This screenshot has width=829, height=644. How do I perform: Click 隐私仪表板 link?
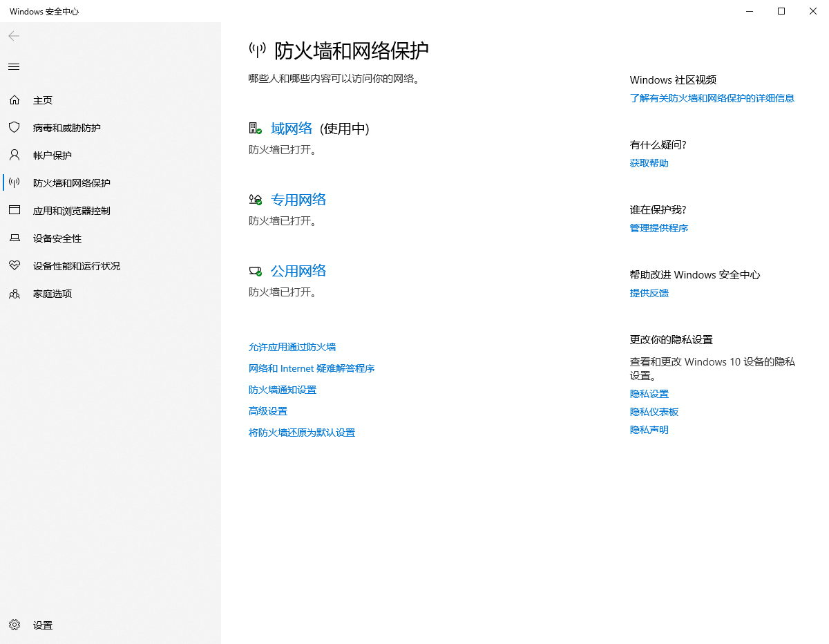click(654, 412)
